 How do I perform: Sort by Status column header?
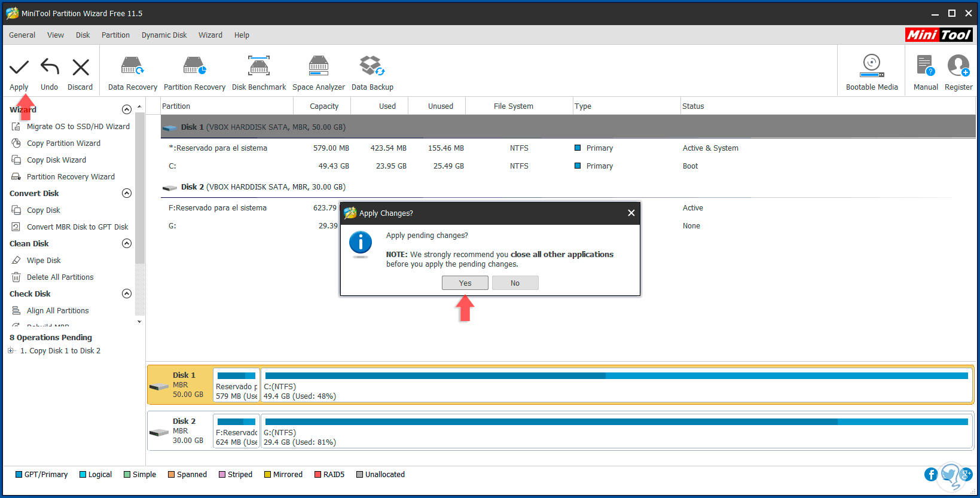point(828,106)
